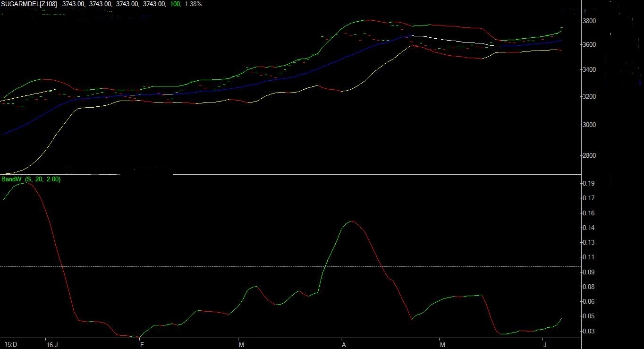This screenshot has height=349, width=644.
Task: Click the F February marker on time axis
Action: (x=142, y=345)
